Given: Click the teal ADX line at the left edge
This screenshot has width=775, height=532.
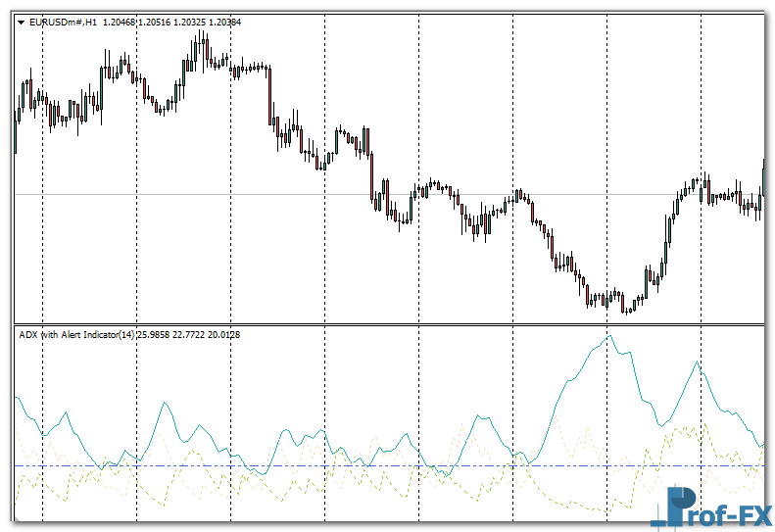Looking at the screenshot, I should [17, 398].
